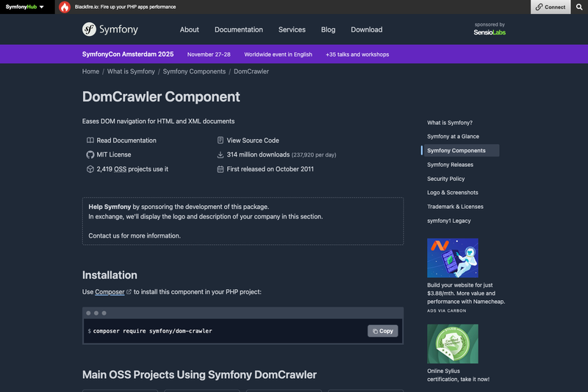Open Logo & Screenshots in sidebar

[x=453, y=193]
